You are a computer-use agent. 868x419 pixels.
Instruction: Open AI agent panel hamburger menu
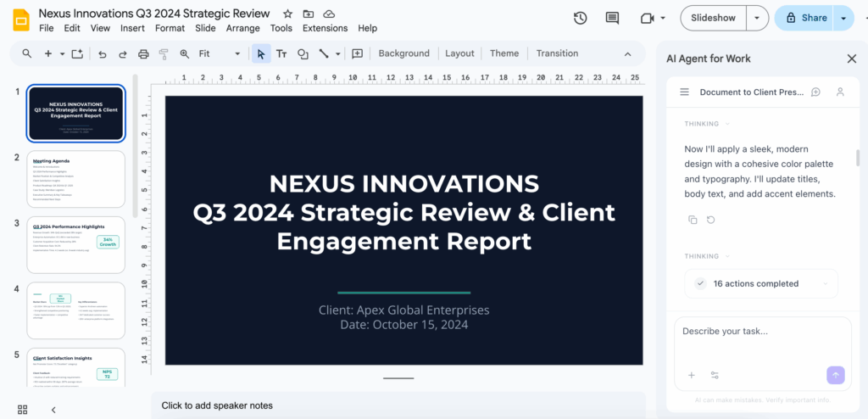[x=685, y=92]
